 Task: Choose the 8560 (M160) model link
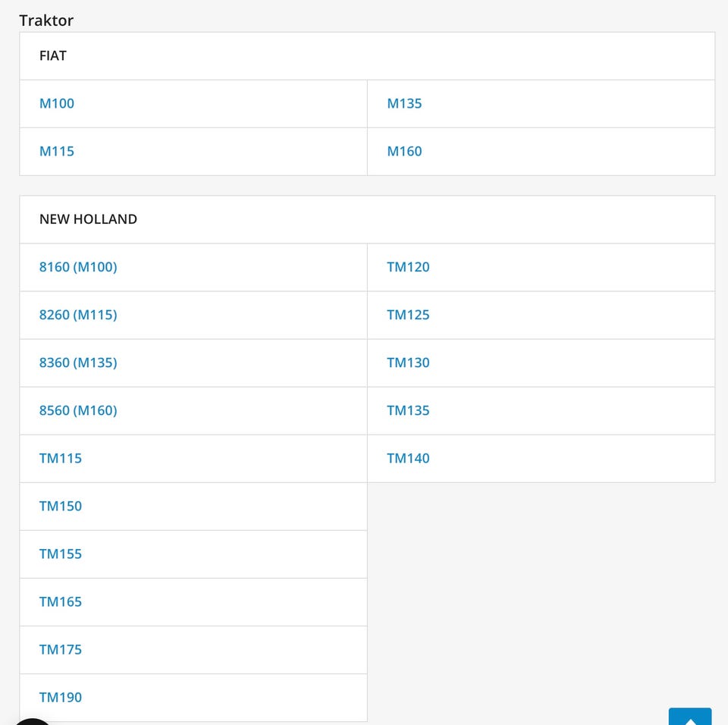(x=78, y=410)
